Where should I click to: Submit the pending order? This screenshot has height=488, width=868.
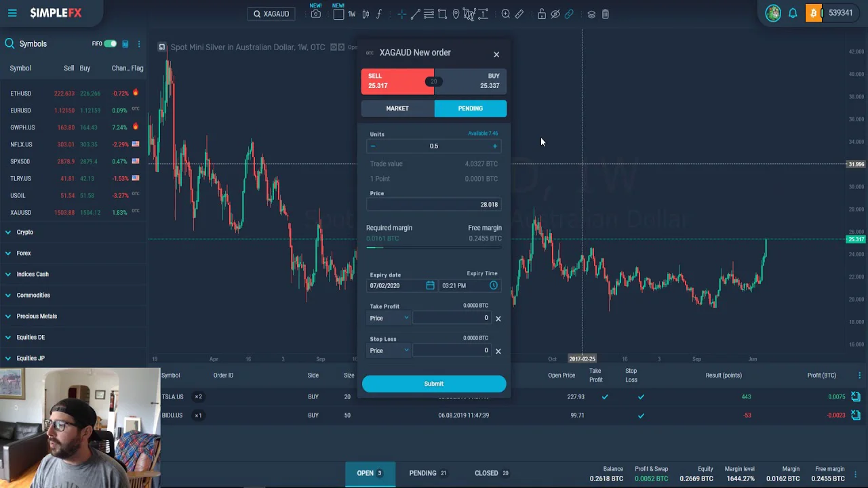[434, 384]
